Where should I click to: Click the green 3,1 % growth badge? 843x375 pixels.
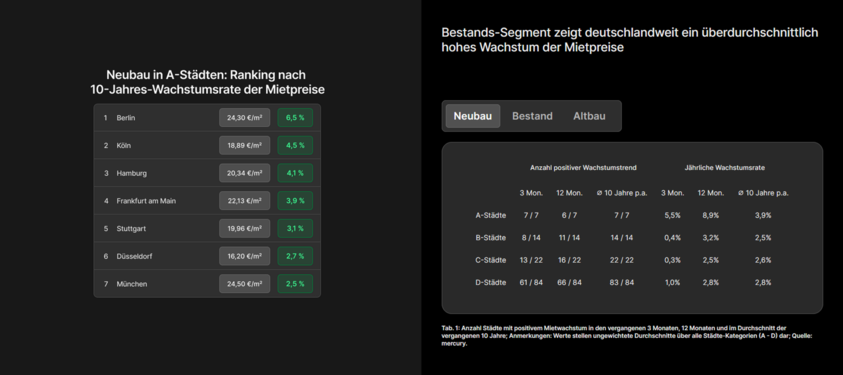[295, 228]
